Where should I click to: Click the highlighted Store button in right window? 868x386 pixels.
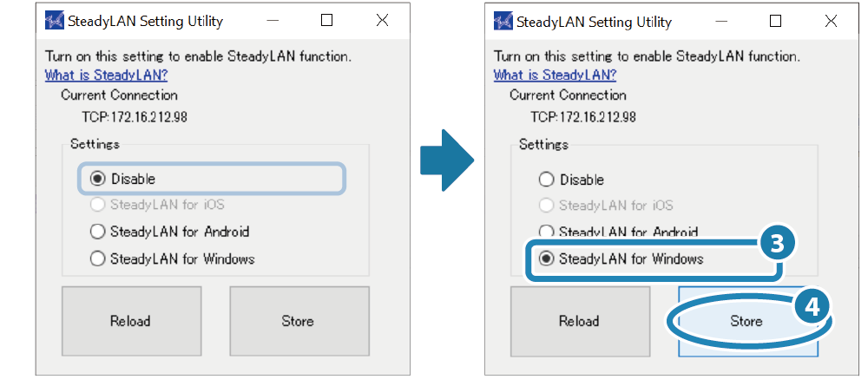point(746,321)
